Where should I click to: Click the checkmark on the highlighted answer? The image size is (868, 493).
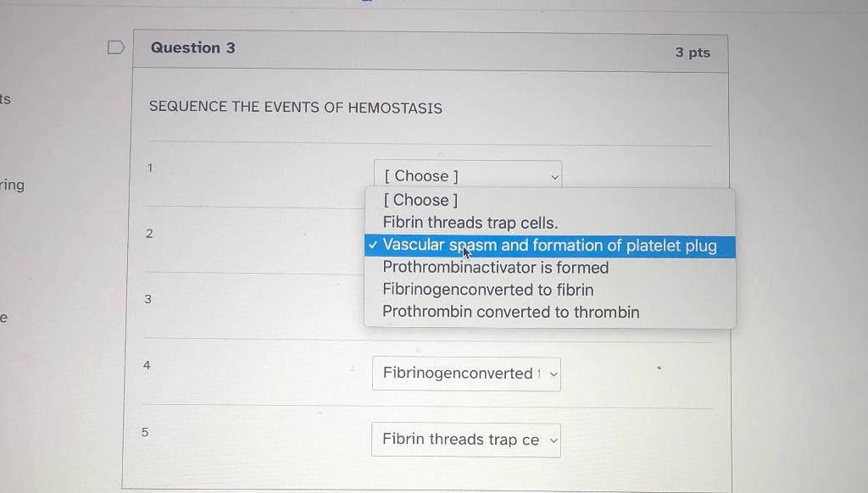373,244
